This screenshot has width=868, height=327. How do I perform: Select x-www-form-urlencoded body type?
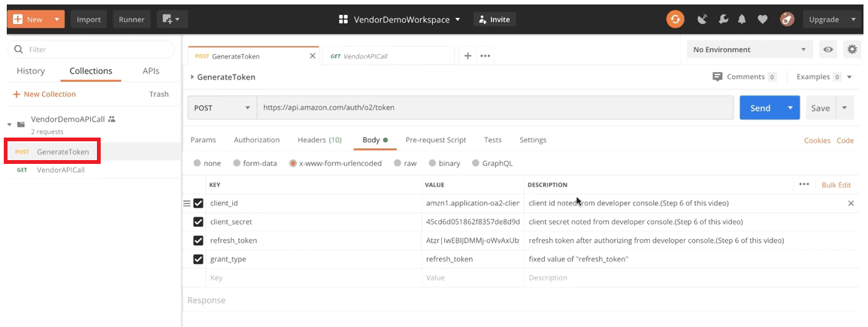[293, 163]
